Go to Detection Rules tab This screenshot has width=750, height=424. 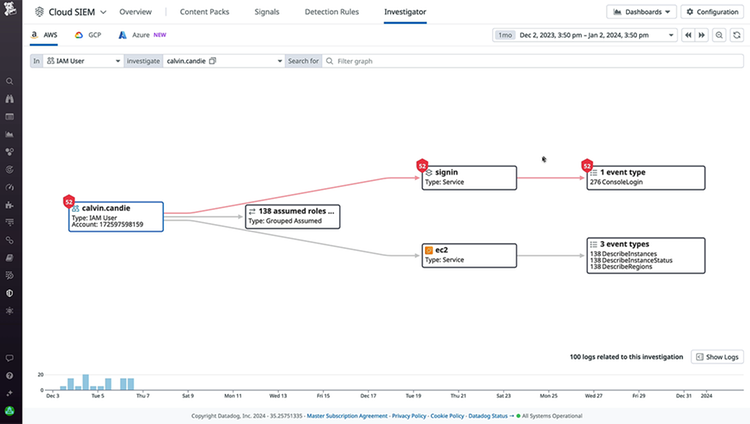click(x=331, y=12)
